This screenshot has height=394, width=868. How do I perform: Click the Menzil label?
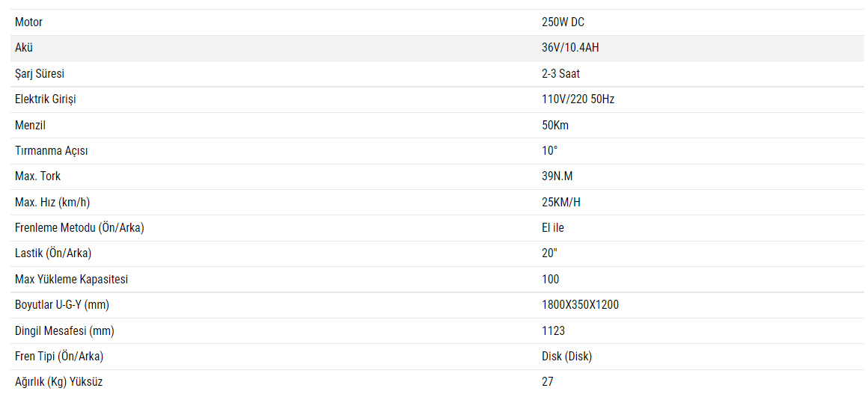[30, 125]
